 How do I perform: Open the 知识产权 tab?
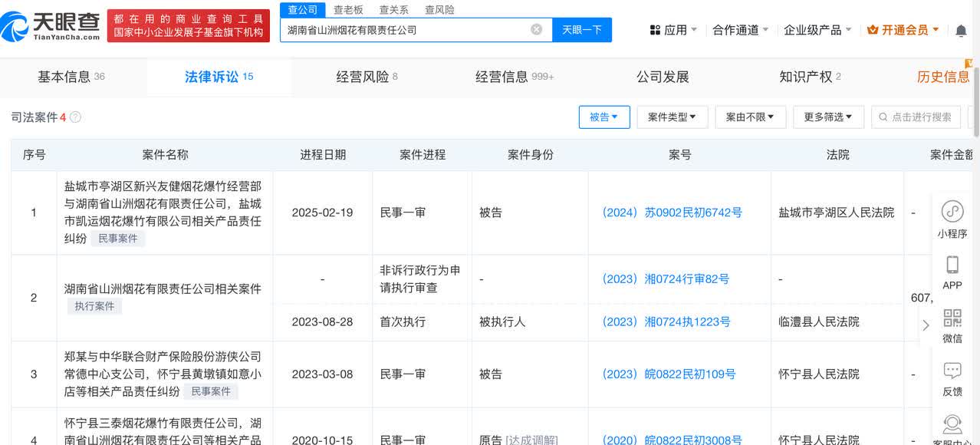(810, 77)
